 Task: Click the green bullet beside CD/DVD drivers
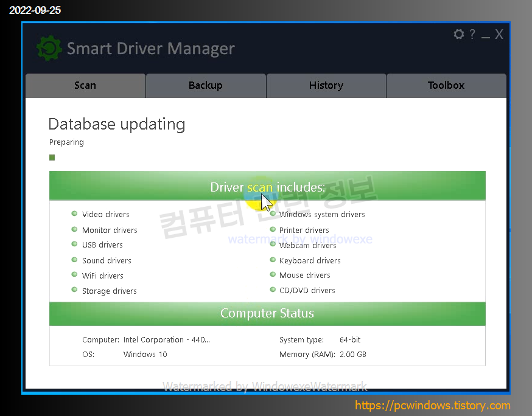pyautogui.click(x=273, y=289)
